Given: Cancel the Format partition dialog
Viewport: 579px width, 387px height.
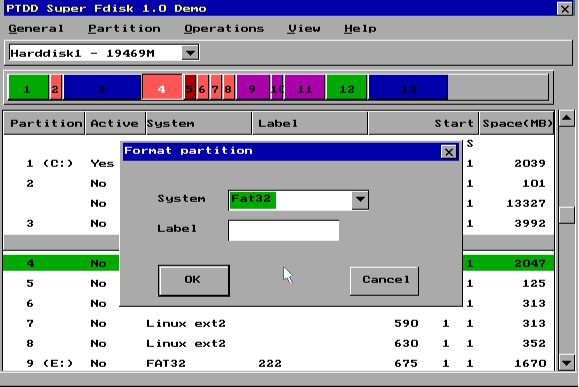Looking at the screenshot, I should [x=384, y=281].
